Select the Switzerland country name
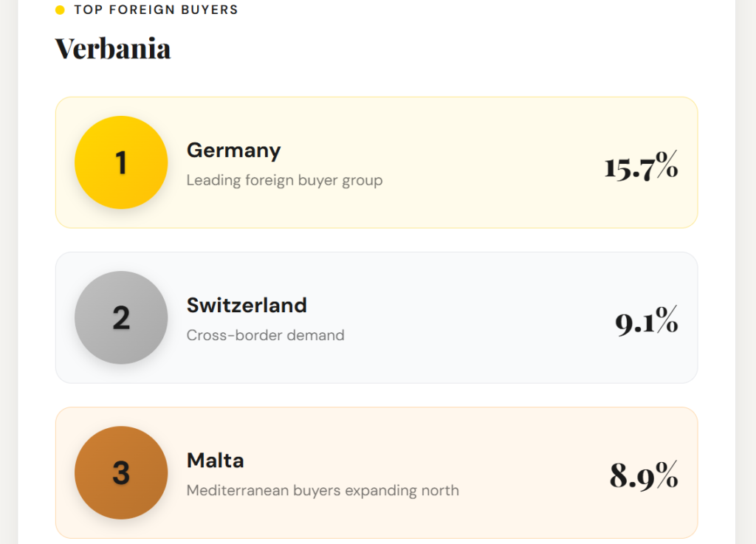 [x=247, y=306]
